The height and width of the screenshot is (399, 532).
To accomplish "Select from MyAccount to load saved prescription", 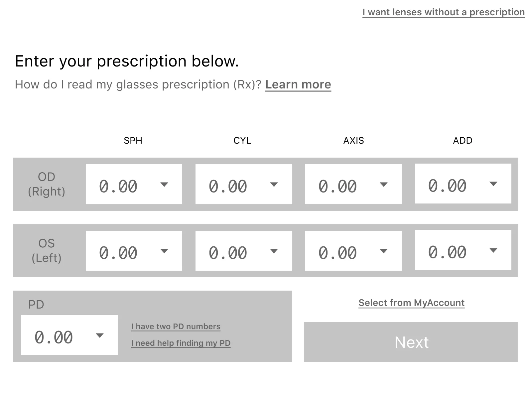I will 411,303.
